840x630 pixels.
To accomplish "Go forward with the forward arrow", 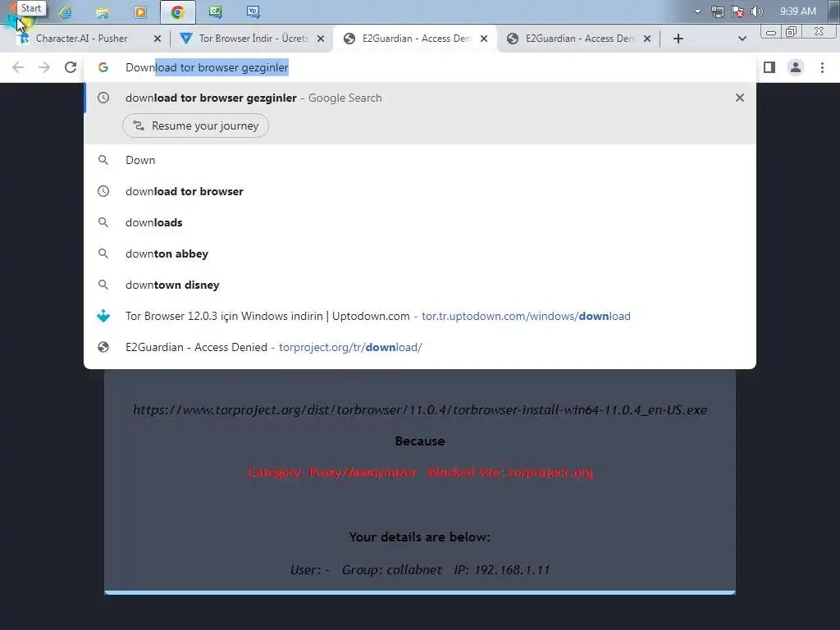I will click(44, 67).
